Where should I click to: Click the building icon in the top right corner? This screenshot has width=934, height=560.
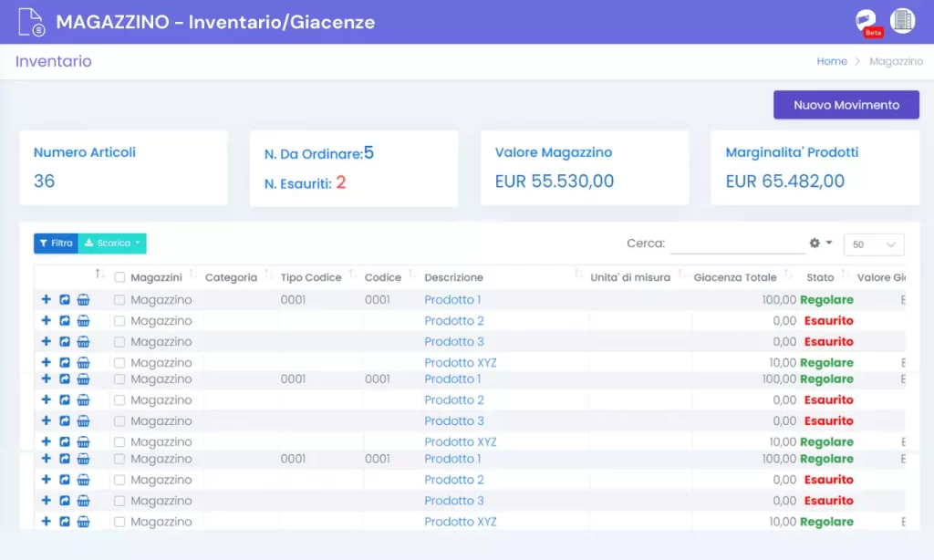click(x=902, y=21)
